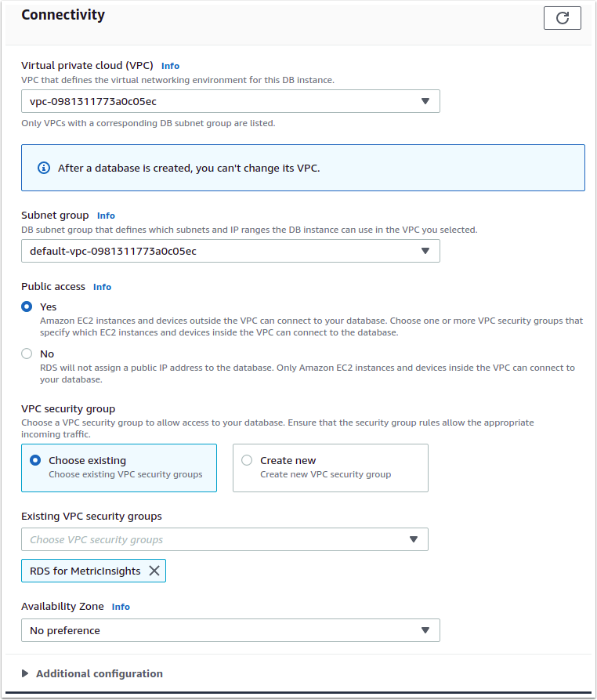Click the RDS for MetricInsights tag label
This screenshot has height=700, width=597.
85,571
